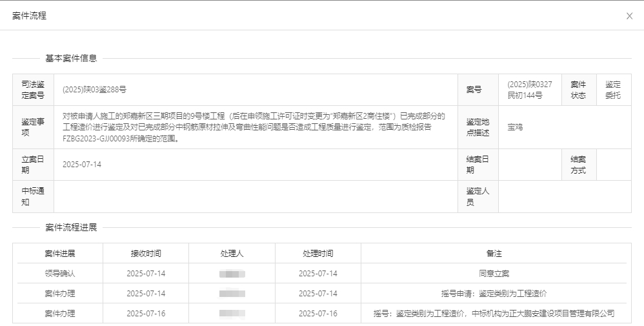Screen dimensions: 644x326
Task: Click the 立案日期 value 2025-07-14
Action: 82,165
